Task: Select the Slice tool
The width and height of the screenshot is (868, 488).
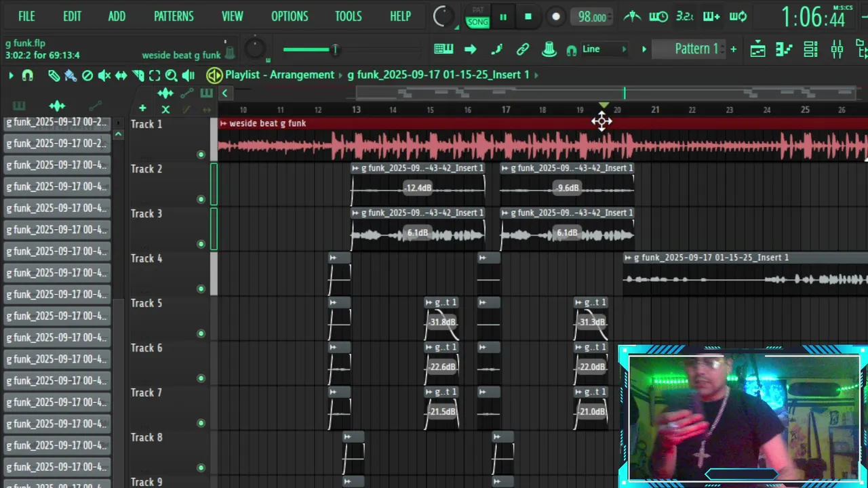Action: tap(138, 75)
